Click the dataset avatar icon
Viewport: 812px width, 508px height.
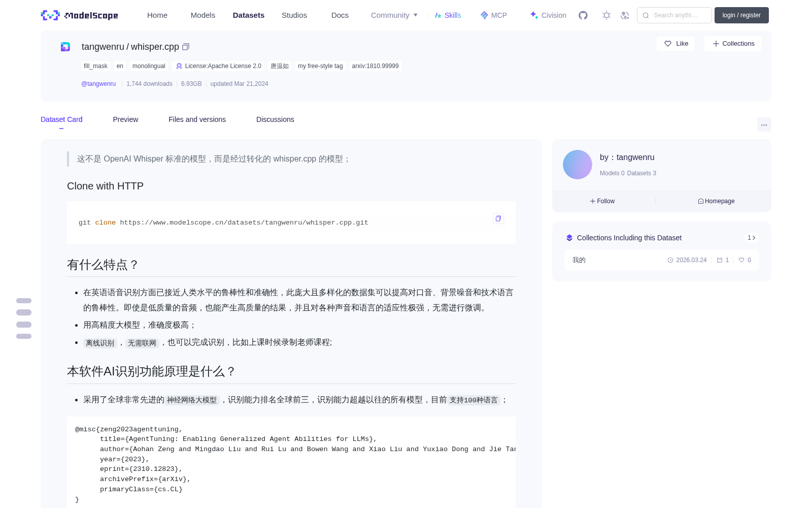coord(65,47)
